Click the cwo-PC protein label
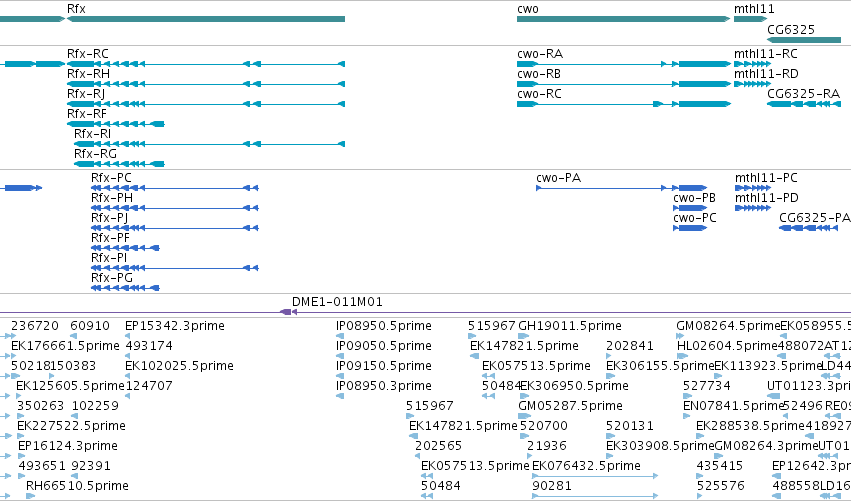 695,218
